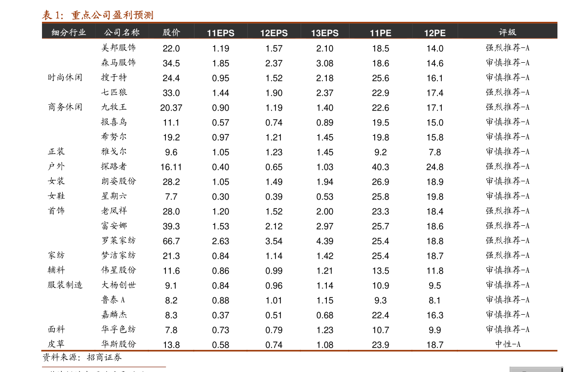Sort by the 股价 column header
The width and height of the screenshot is (588, 372).
[171, 33]
